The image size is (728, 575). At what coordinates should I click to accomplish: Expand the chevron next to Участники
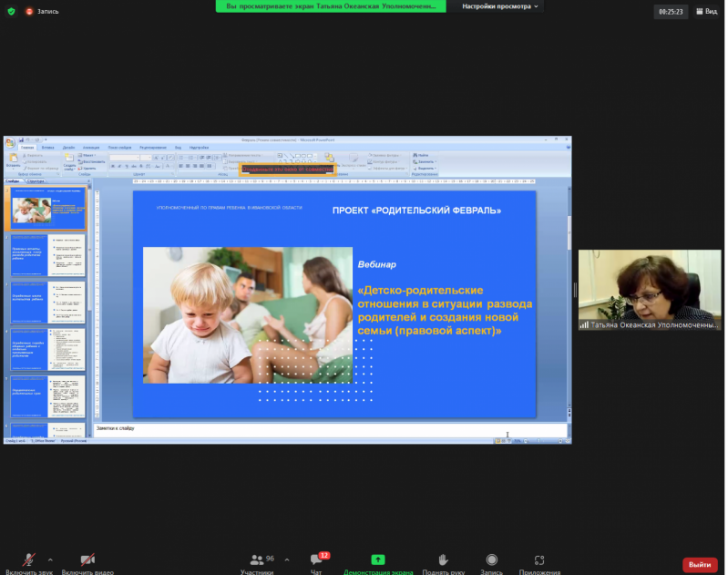[287, 560]
